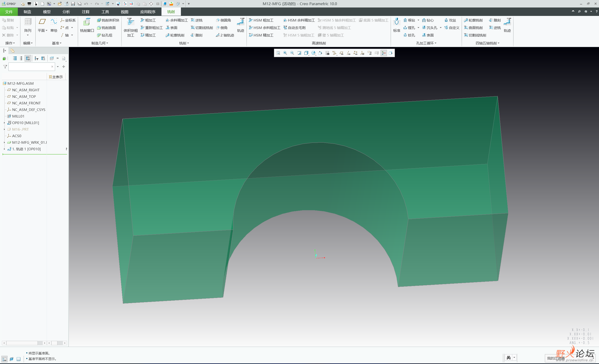Expand the OP010 [MILL01] tree node
The height and width of the screenshot is (364, 599).
point(4,123)
